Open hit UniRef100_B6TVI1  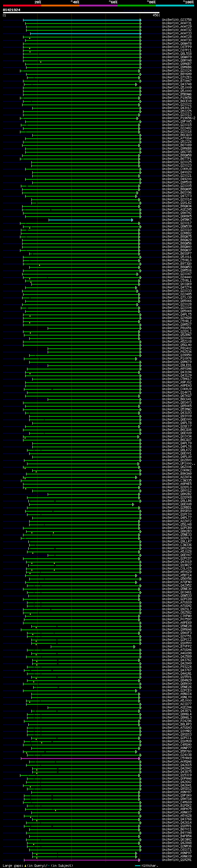click(x=177, y=829)
